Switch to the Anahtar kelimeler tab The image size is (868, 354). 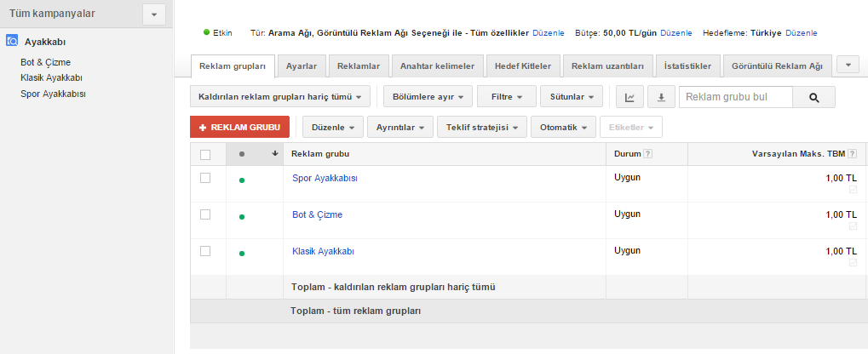click(x=438, y=66)
